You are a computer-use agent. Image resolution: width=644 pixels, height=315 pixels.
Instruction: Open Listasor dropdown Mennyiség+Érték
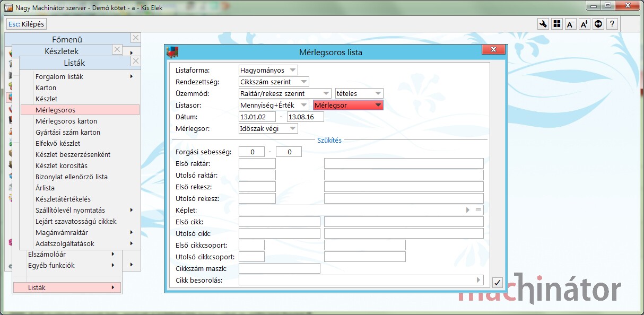(x=274, y=105)
